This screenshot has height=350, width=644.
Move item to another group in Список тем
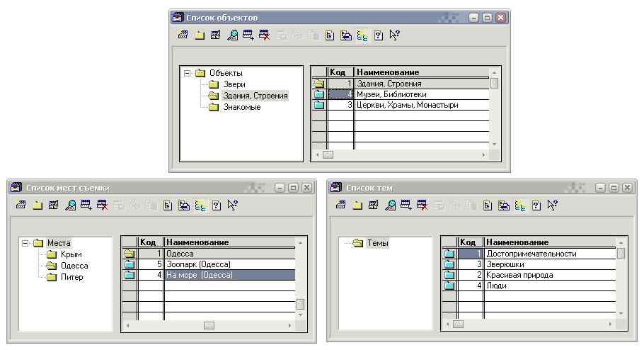(x=504, y=205)
